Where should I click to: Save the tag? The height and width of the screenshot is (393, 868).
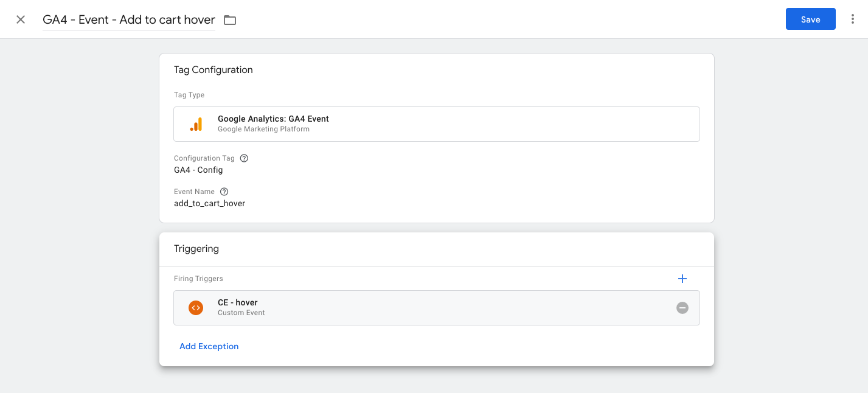(x=810, y=19)
